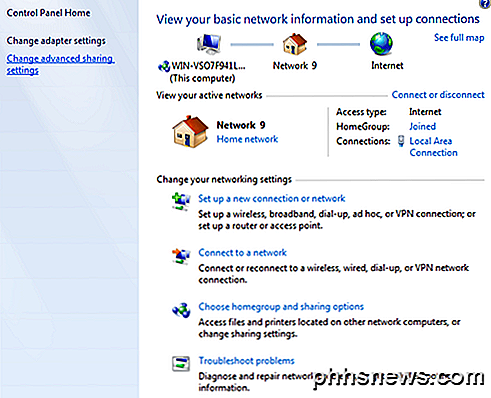Open Choose homegroup and sharing options
This screenshot has width=491, height=398.
(x=281, y=307)
